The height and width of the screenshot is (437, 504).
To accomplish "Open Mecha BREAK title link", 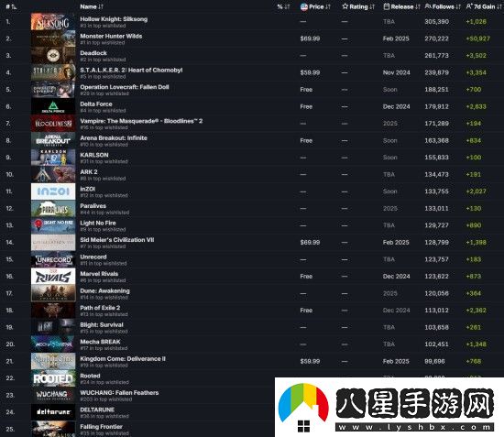I will tap(100, 342).
